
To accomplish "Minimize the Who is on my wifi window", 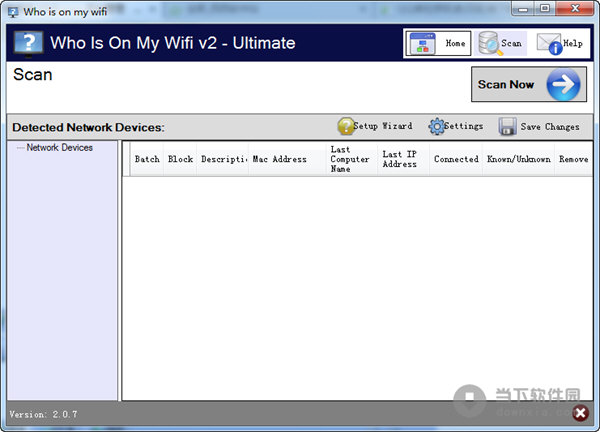I will coord(523,8).
